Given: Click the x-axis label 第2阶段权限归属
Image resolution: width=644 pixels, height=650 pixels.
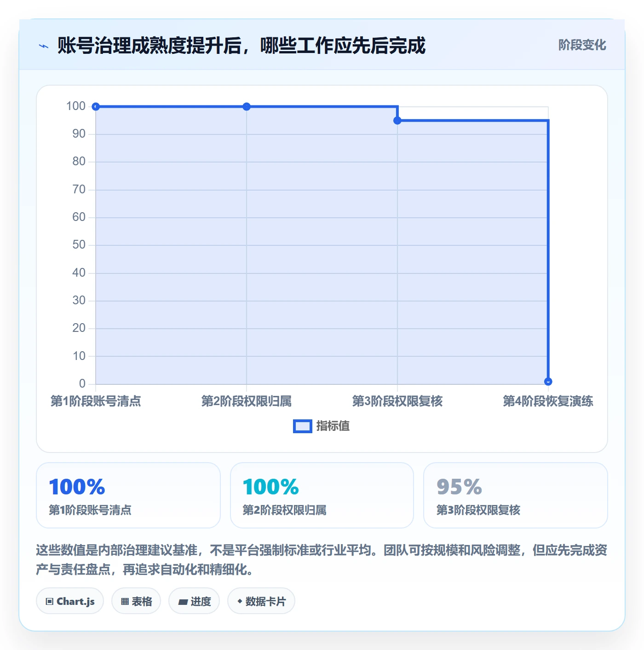Looking at the screenshot, I should click(x=247, y=401).
